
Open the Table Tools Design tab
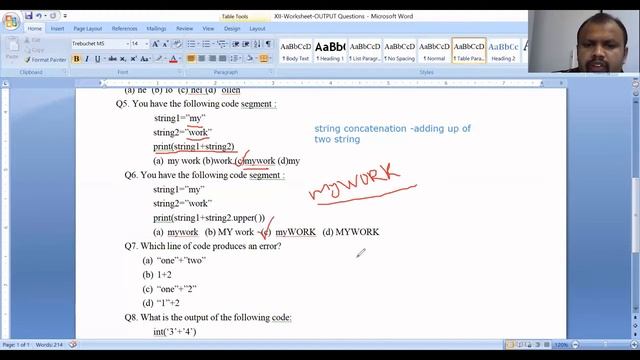coord(232,29)
